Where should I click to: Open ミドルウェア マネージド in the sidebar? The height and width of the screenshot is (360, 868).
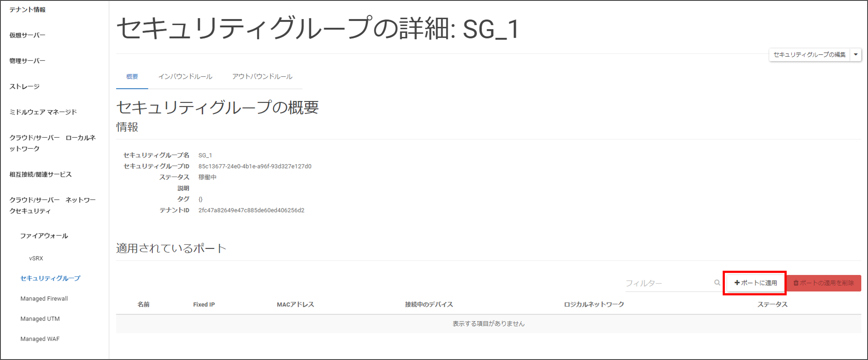pos(43,112)
